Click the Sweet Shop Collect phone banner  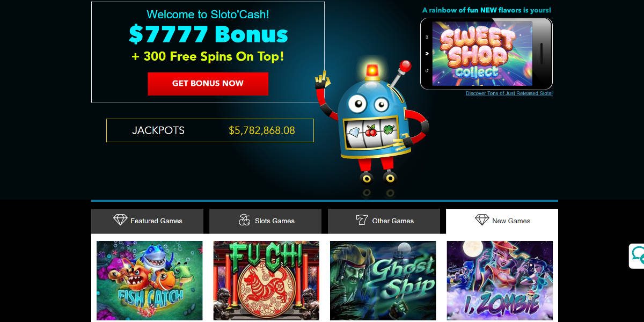(486, 54)
